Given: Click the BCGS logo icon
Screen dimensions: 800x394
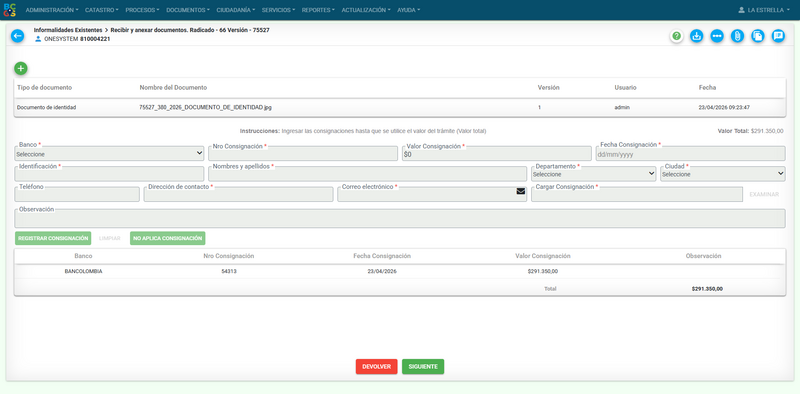Looking at the screenshot, I should (10, 10).
